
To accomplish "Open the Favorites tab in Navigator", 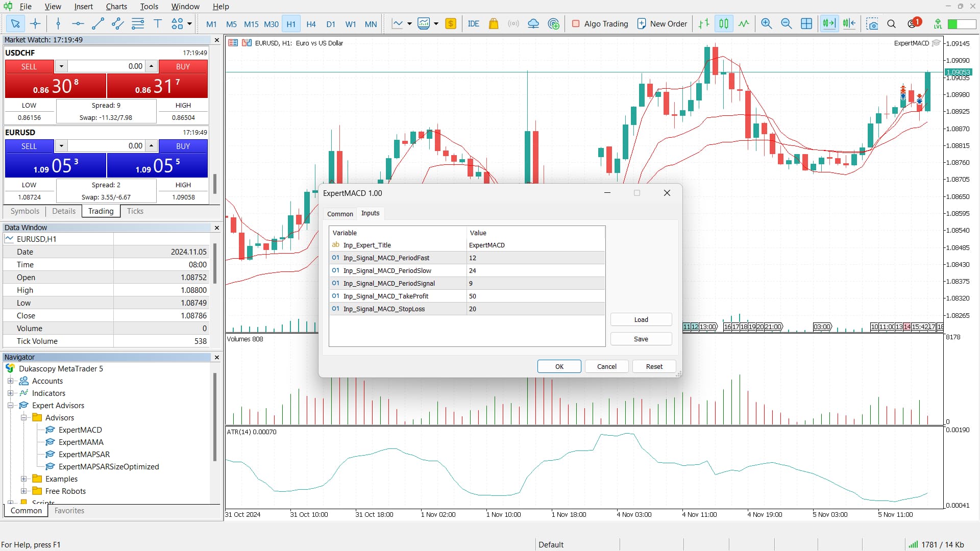I will [x=69, y=511].
